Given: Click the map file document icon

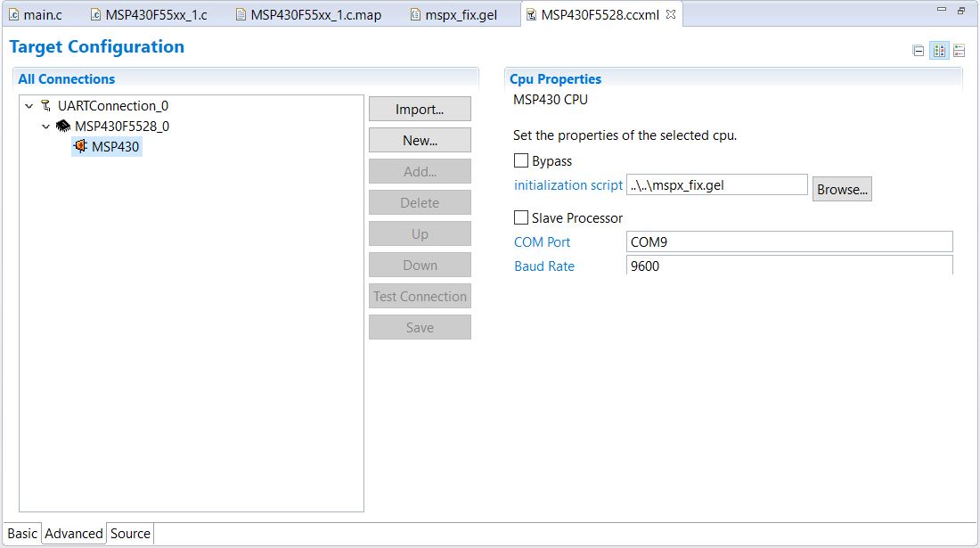Looking at the screenshot, I should pos(241,14).
